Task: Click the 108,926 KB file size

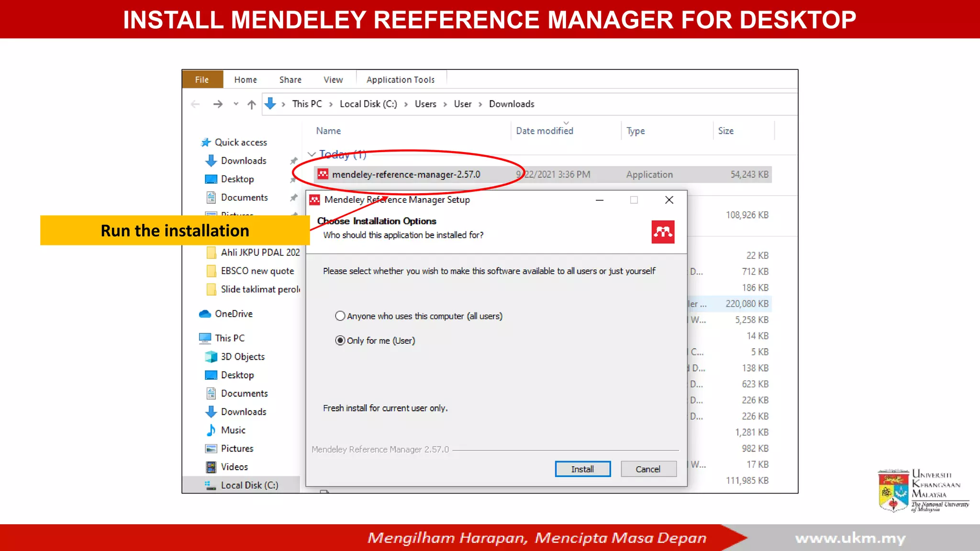Action: 747,215
